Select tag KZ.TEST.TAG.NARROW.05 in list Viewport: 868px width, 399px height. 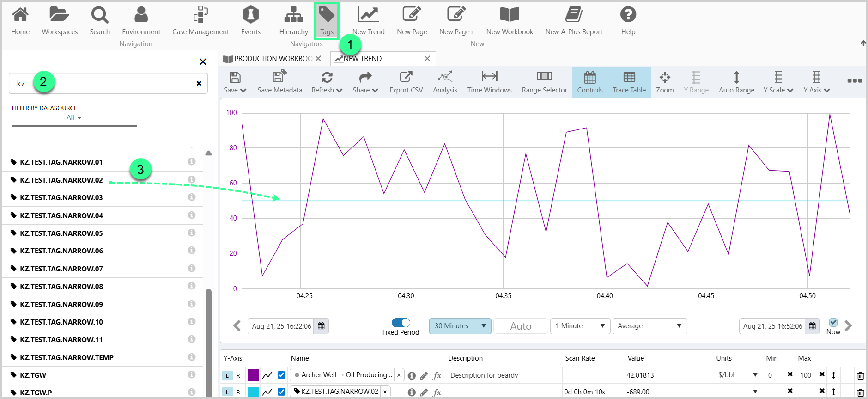(61, 233)
